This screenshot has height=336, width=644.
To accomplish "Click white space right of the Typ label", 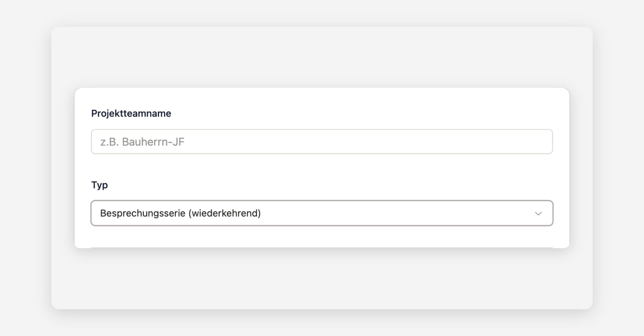I will pos(322,185).
